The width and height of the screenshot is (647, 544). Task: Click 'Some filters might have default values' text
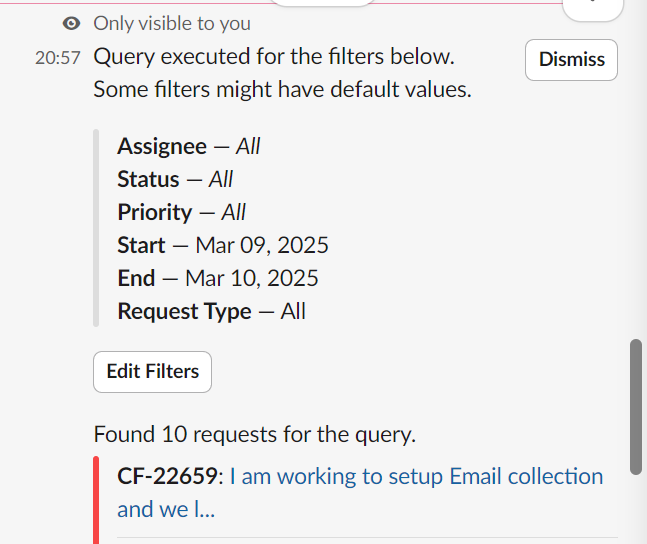click(281, 89)
